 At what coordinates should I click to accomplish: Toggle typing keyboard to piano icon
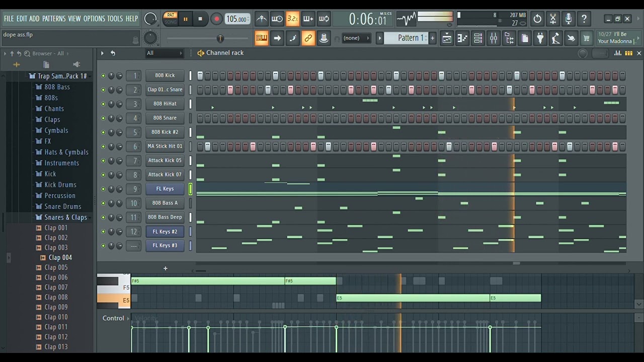point(262,38)
